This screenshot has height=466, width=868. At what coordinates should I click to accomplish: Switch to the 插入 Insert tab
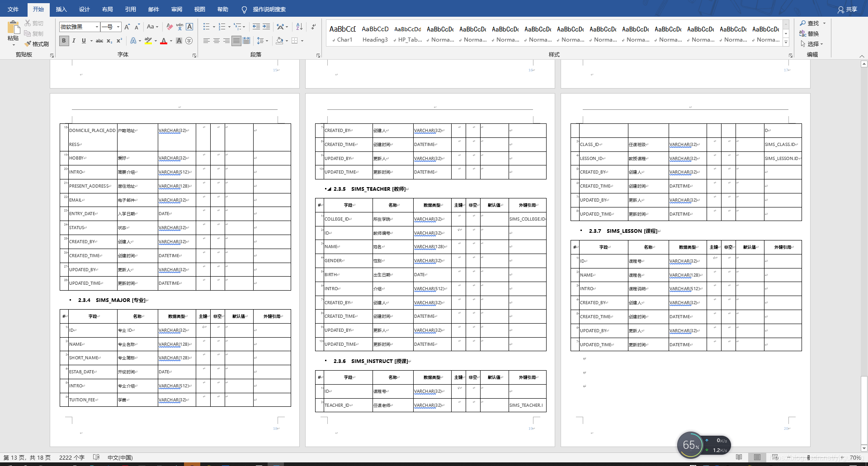coord(61,9)
